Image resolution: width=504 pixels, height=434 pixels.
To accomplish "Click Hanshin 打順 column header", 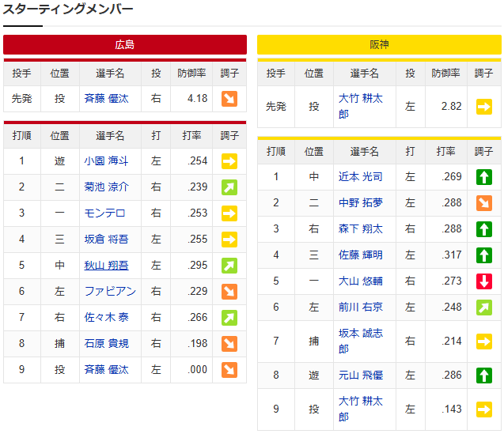I will pyautogui.click(x=276, y=151).
